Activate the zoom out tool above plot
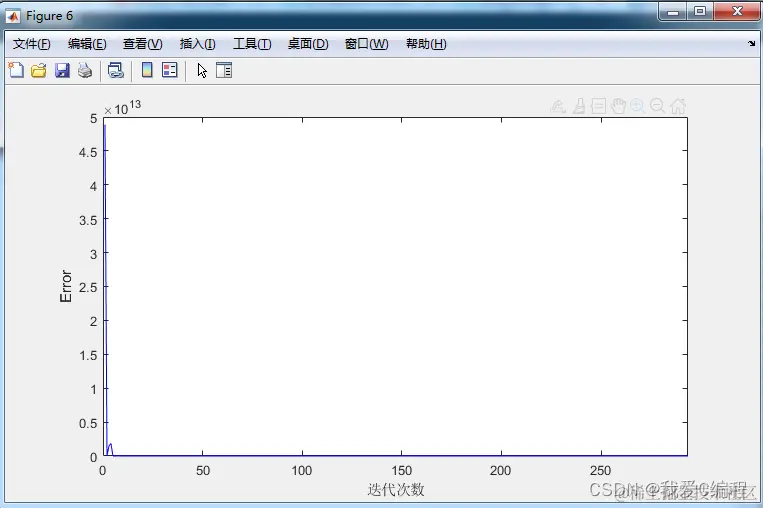Image resolution: width=763 pixels, height=508 pixels. [x=657, y=106]
